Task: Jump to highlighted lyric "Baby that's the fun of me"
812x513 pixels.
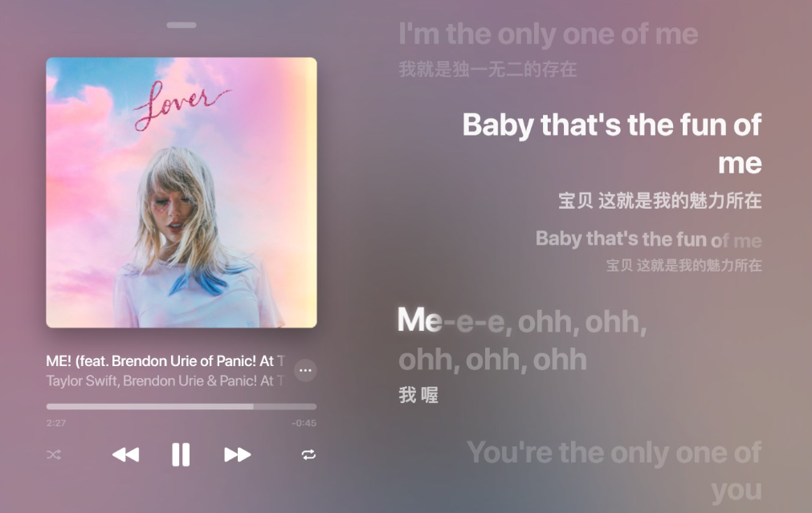Action: click(612, 144)
